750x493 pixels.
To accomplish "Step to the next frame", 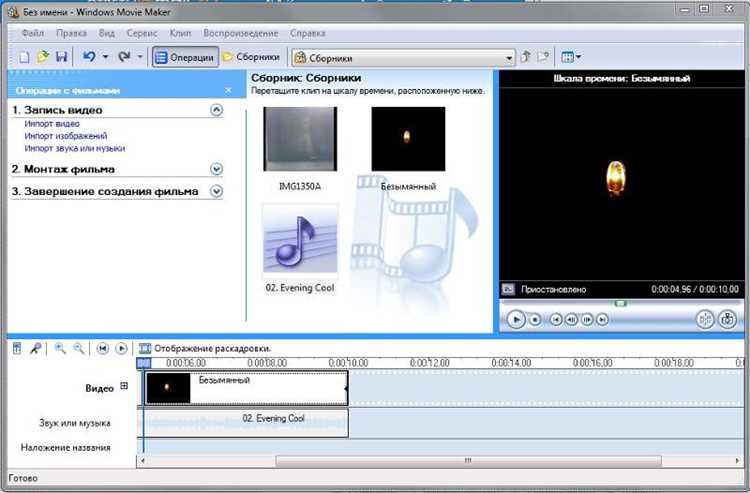I will tap(587, 319).
